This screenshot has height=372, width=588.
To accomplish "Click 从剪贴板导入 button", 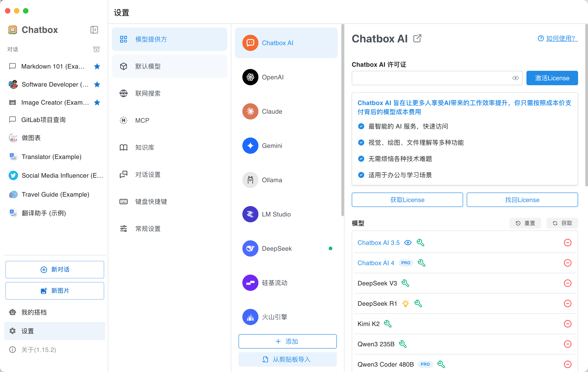I will coord(287,359).
